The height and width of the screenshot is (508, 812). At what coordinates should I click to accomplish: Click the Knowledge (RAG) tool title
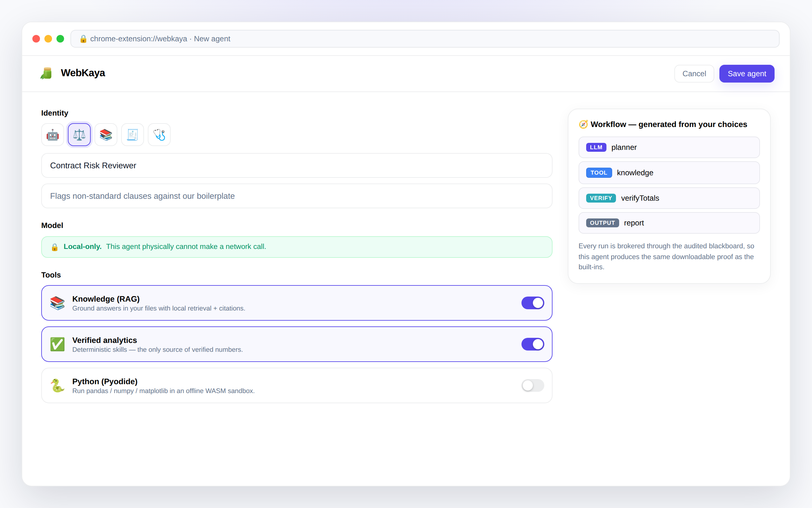coord(106,299)
